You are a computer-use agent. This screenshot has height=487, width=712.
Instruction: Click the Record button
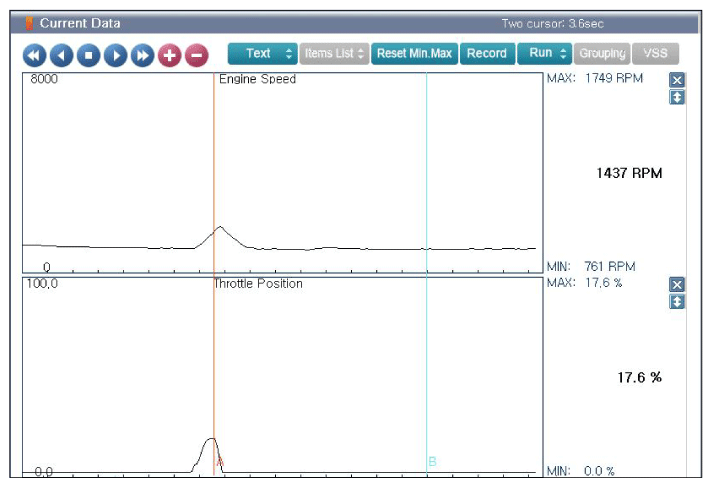[x=487, y=54]
